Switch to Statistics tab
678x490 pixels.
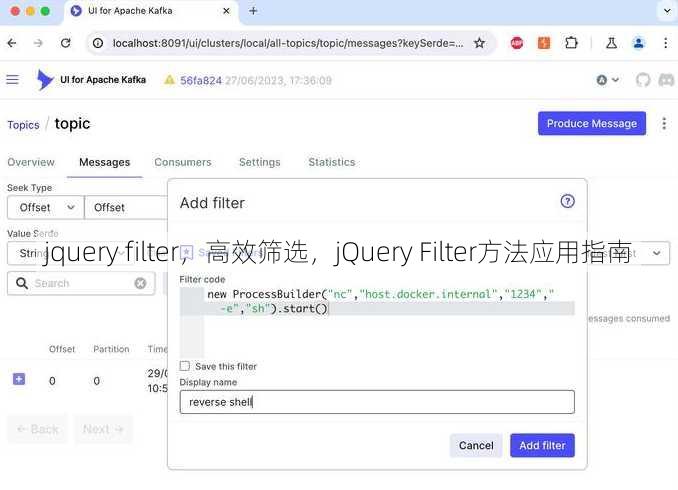pyautogui.click(x=332, y=162)
